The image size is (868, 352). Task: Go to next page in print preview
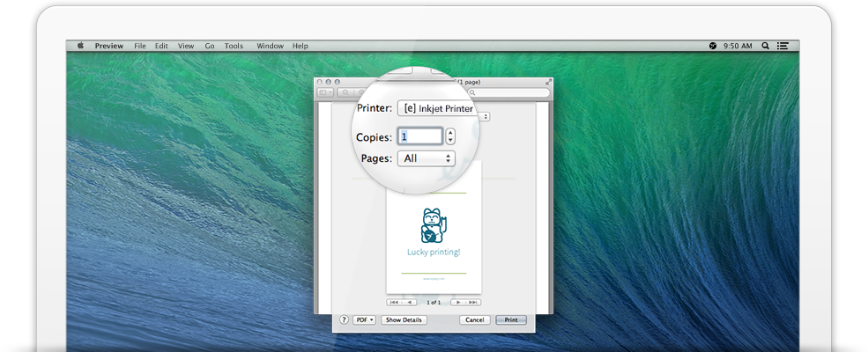(x=458, y=302)
